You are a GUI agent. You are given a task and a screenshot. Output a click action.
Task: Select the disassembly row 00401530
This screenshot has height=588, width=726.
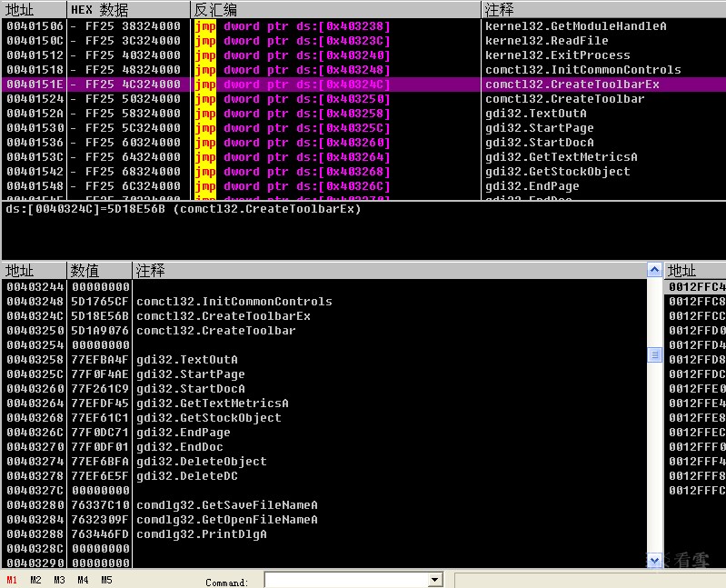coord(364,128)
